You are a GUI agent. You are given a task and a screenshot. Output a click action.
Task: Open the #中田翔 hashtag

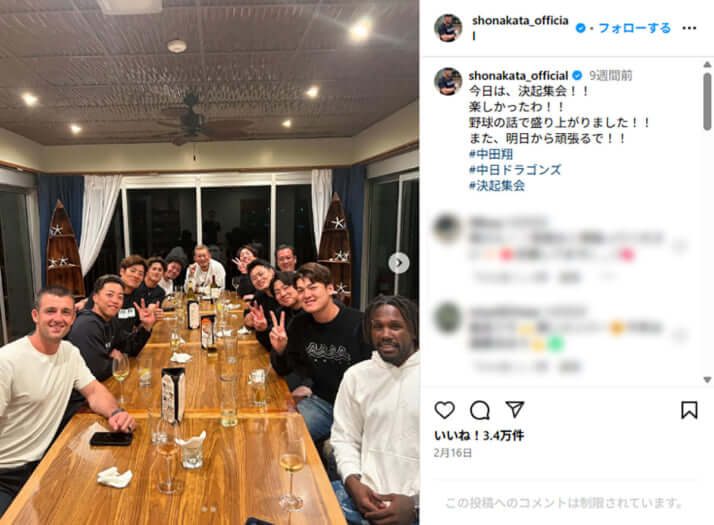pos(491,154)
